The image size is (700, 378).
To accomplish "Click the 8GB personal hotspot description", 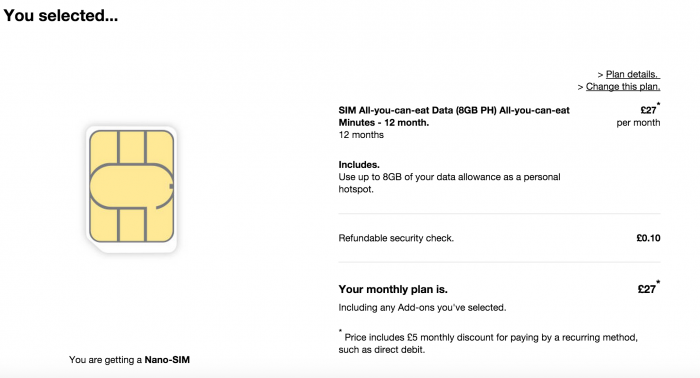I will (x=449, y=183).
